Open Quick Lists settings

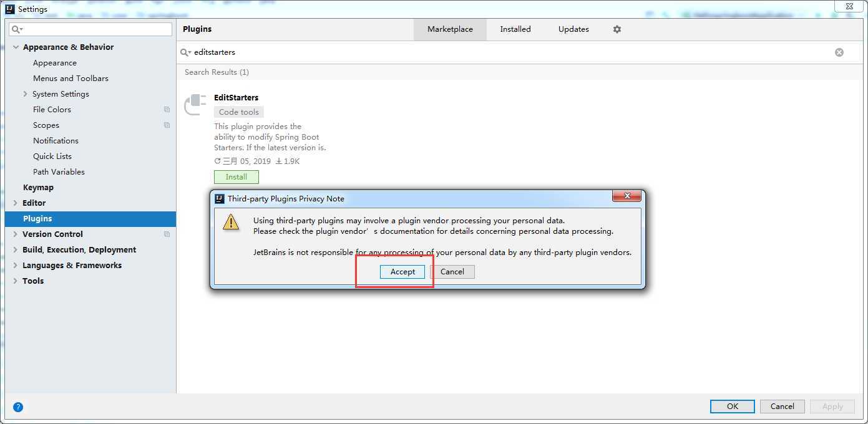click(52, 157)
